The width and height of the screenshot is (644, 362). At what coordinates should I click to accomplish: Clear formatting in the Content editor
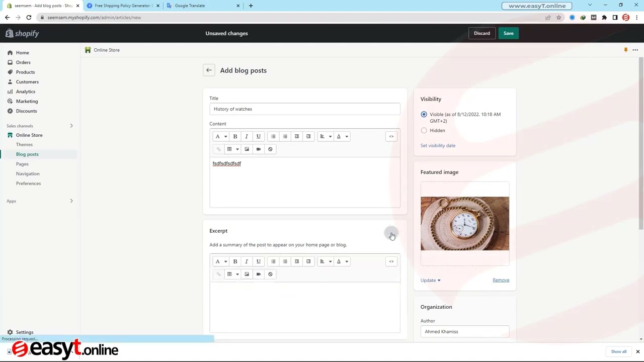[270, 149]
